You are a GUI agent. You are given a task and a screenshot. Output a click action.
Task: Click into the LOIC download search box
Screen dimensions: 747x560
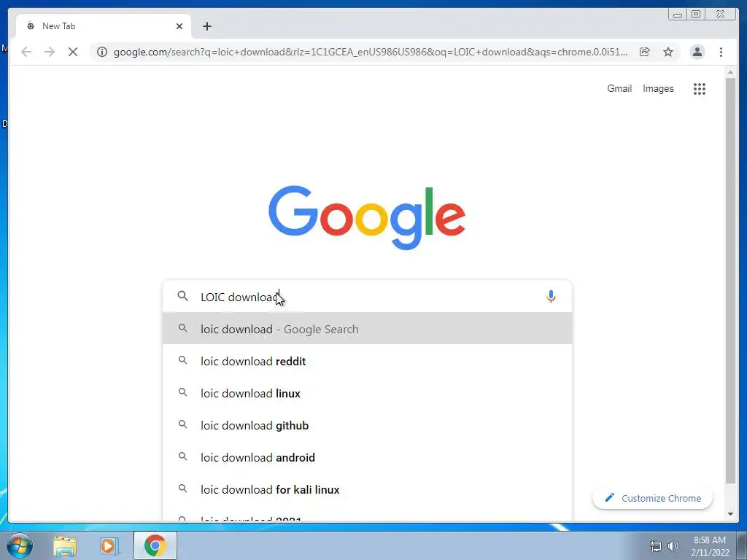367,297
